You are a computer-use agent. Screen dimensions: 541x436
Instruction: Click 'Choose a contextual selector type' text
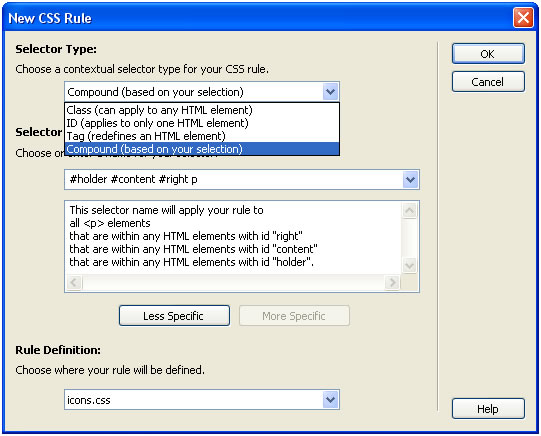142,69
